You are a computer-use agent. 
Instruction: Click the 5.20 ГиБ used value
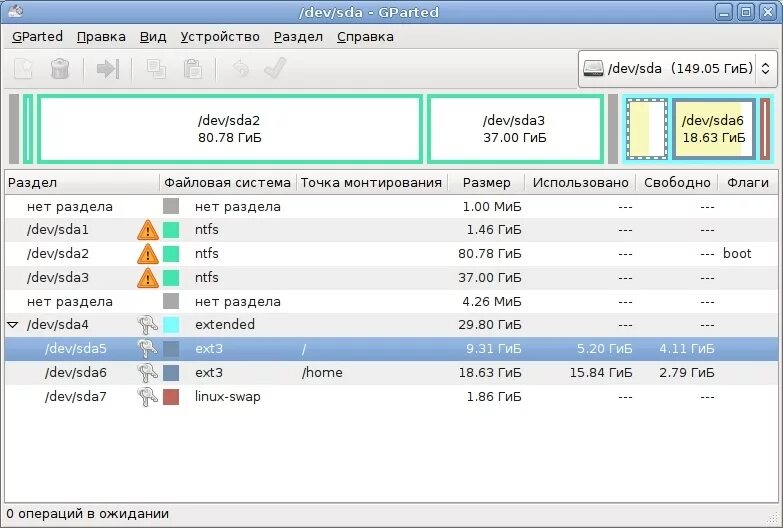tap(605, 349)
